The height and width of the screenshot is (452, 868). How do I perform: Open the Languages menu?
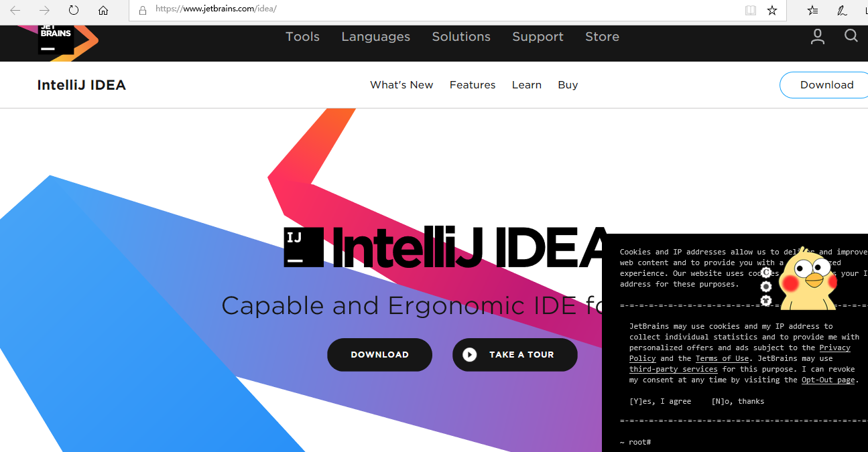pos(375,37)
